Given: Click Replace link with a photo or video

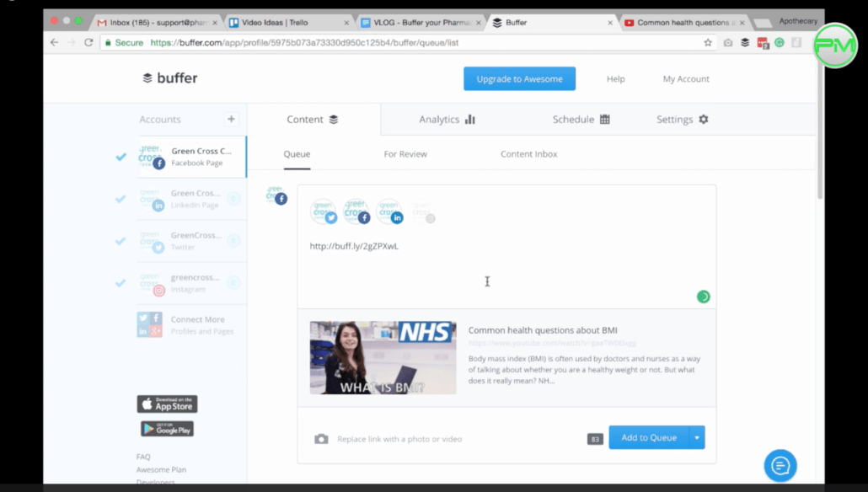Looking at the screenshot, I should (x=399, y=439).
